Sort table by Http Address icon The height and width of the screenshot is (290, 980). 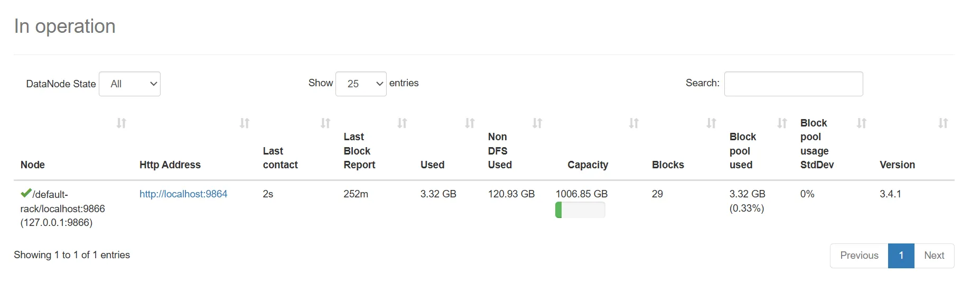tap(244, 123)
